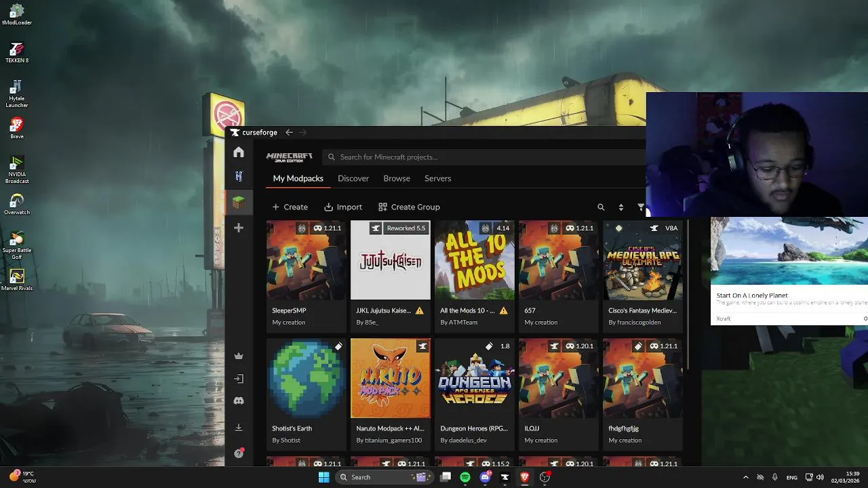Open Task View on the taskbar

tap(446, 477)
